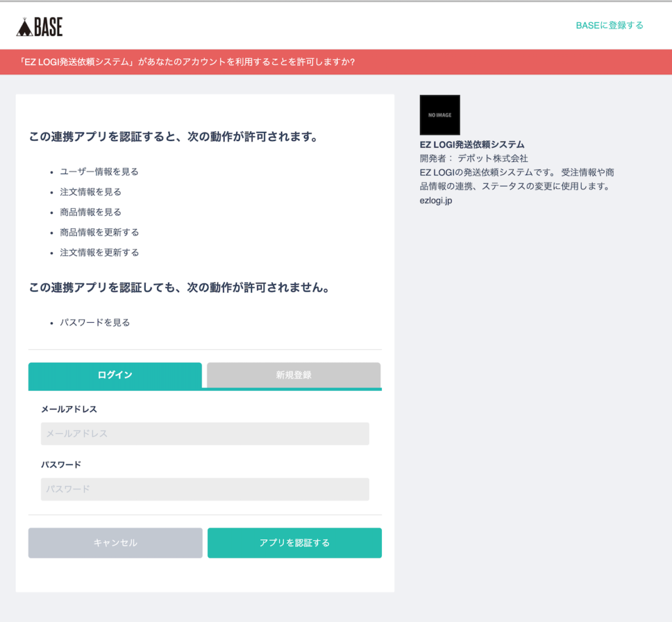Select the 注文情報を見る permission item
This screenshot has height=622, width=672.
point(91,192)
